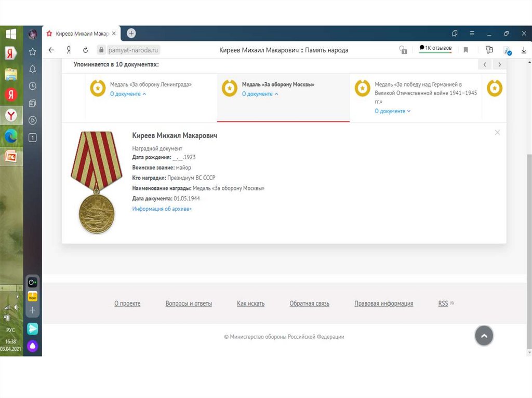This screenshot has width=532, height=398.
Task: Reload the current page
Action: (86, 50)
